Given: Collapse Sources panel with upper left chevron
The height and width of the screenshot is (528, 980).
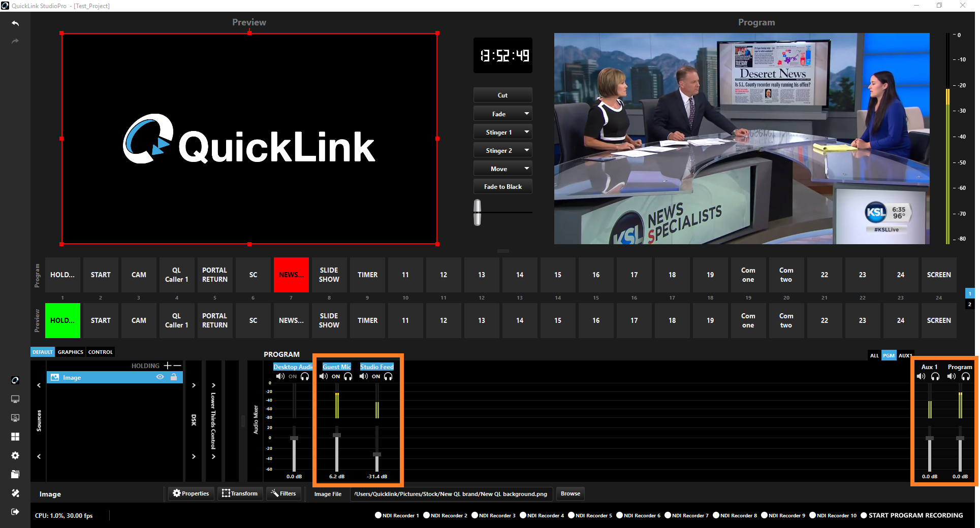Looking at the screenshot, I should [39, 385].
